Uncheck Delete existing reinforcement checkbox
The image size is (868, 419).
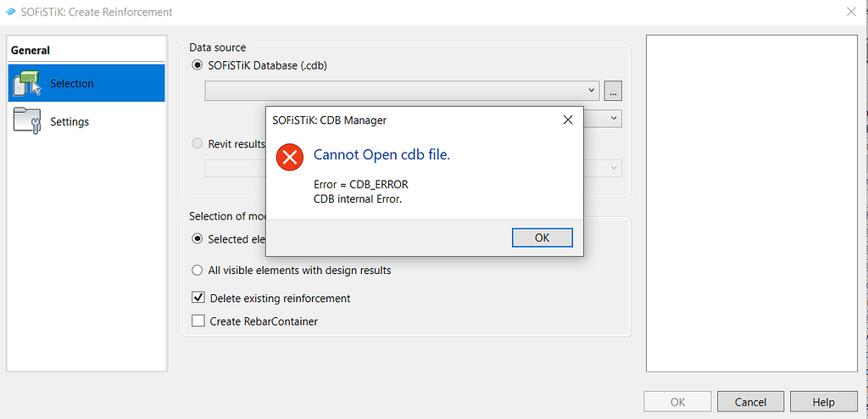[x=198, y=298]
